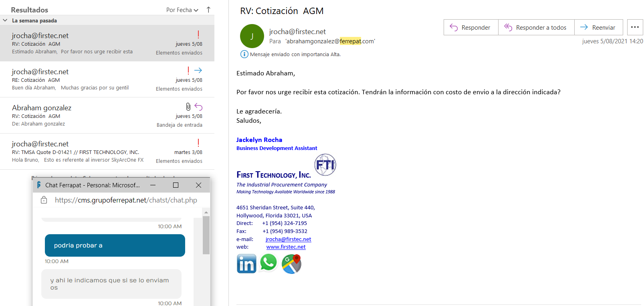This screenshot has width=644, height=306.
Task: Collapse the 'La semana pasada' group
Action: point(5,20)
